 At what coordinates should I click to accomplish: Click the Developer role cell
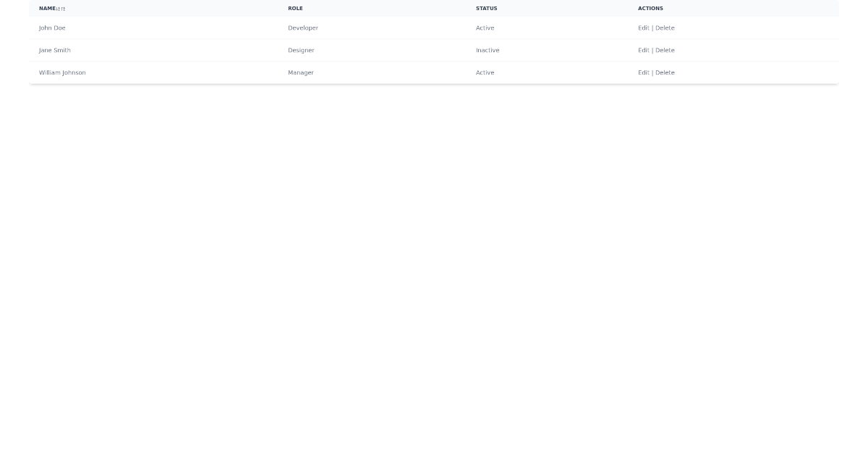(x=303, y=28)
